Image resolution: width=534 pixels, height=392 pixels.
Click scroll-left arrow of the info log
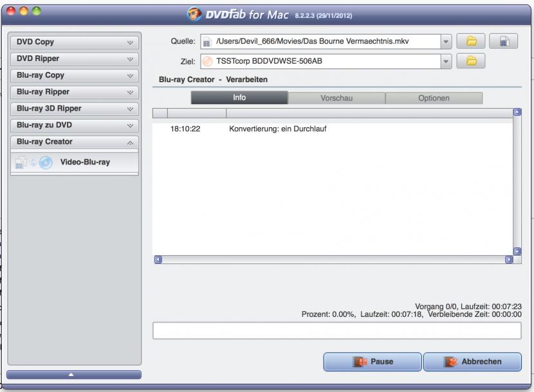[158, 260]
